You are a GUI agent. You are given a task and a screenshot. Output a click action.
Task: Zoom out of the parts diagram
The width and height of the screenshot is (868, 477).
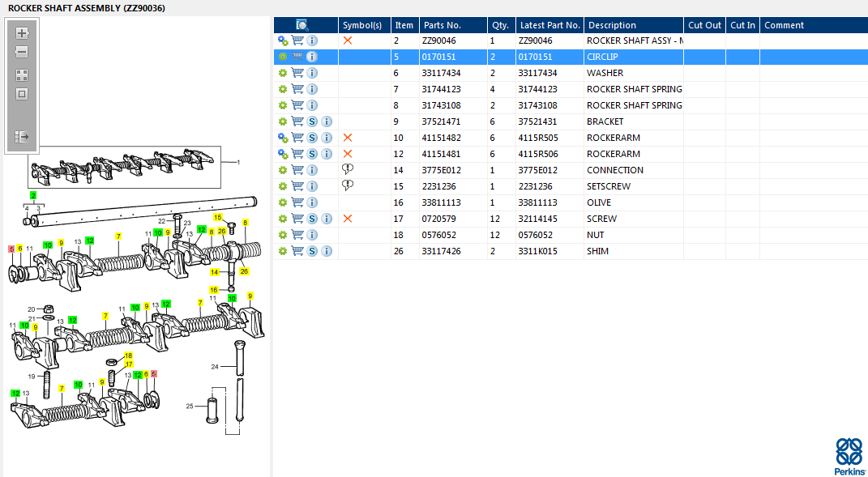(x=22, y=53)
